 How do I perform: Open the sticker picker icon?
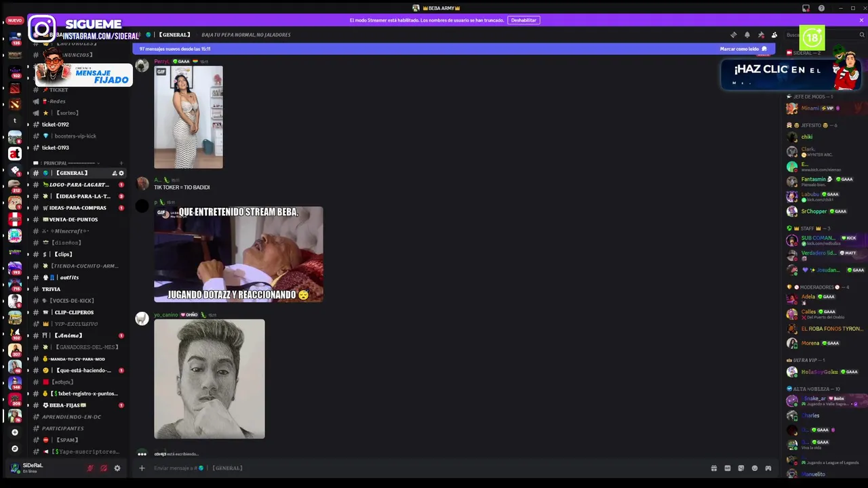[x=741, y=468]
